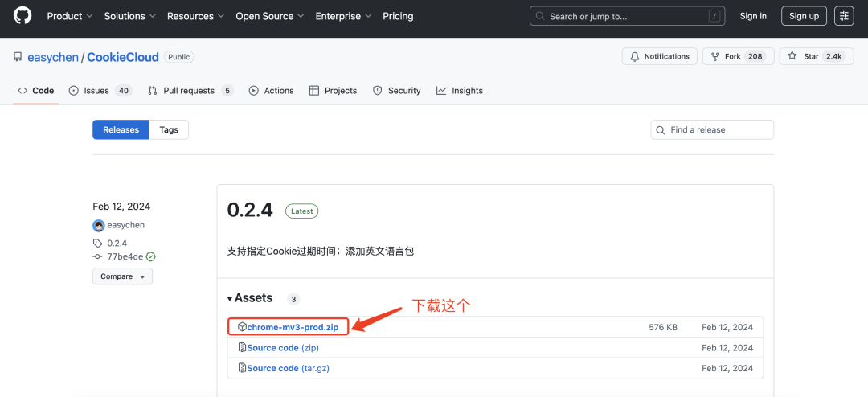Image resolution: width=868 pixels, height=397 pixels.
Task: Click the tag icon beside 0.2.4
Action: 97,243
